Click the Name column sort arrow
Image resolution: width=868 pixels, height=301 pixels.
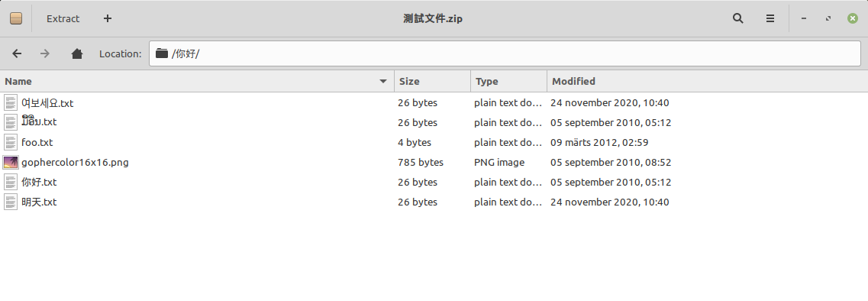click(382, 82)
